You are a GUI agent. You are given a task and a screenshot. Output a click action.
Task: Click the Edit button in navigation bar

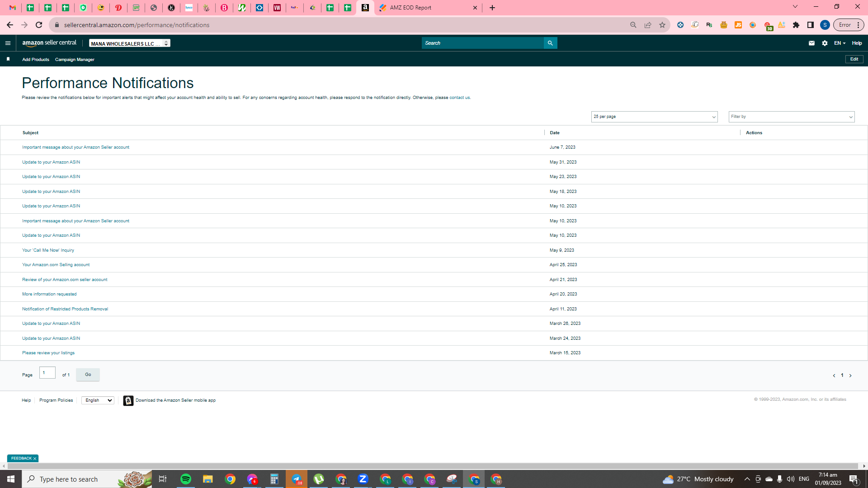(x=854, y=59)
